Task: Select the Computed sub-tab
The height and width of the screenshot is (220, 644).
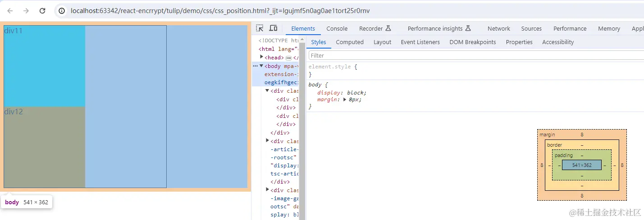Action: point(350,42)
